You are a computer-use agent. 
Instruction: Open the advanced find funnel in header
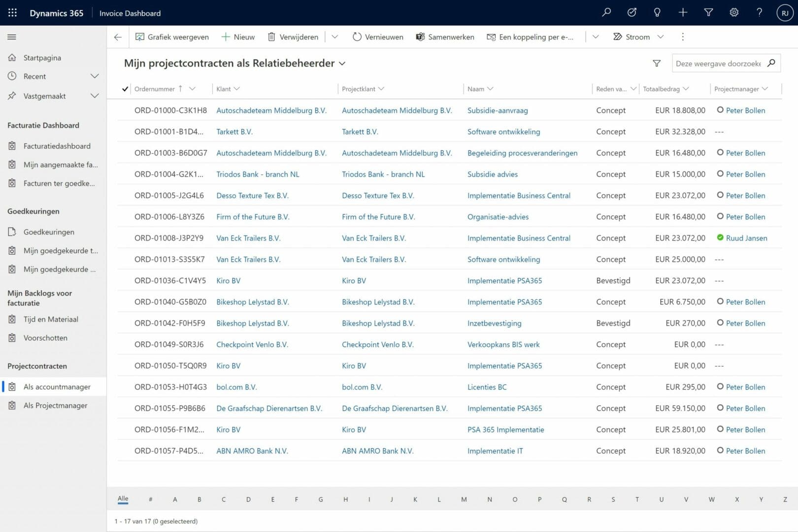(x=708, y=13)
